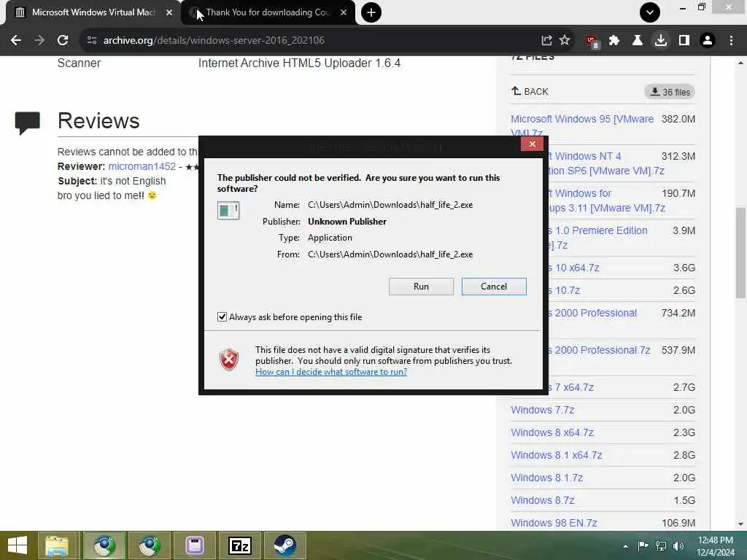The width and height of the screenshot is (747, 560).
Task: Open the purple app icon in taskbar
Action: coord(194,545)
